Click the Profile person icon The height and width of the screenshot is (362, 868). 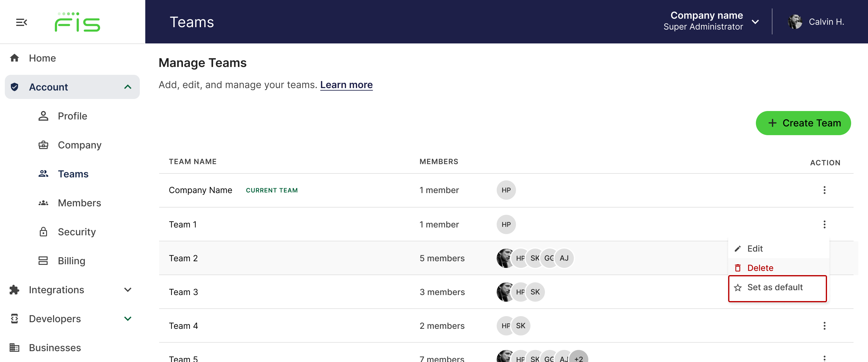[x=43, y=115]
